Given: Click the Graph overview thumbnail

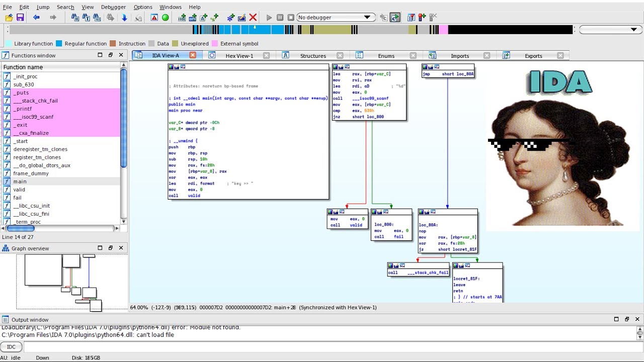Looking at the screenshot, I should tap(63, 282).
